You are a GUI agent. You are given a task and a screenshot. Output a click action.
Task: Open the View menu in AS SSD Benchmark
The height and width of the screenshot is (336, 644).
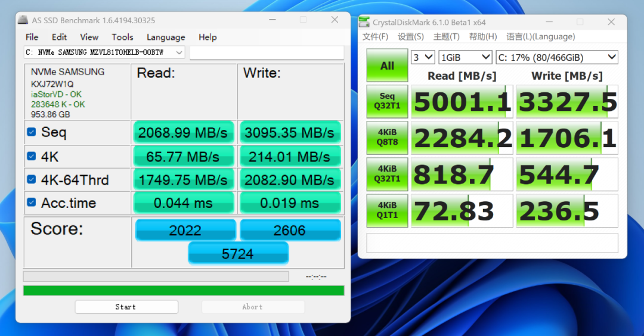point(89,37)
